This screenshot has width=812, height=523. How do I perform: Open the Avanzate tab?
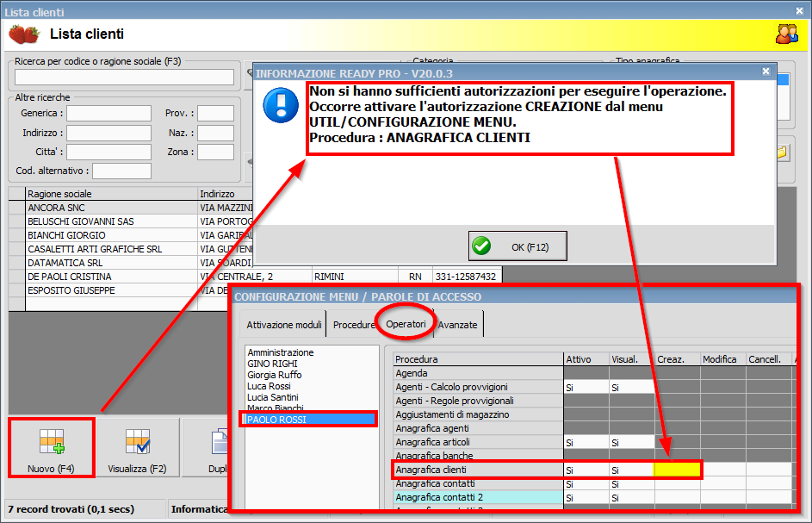[x=457, y=325]
